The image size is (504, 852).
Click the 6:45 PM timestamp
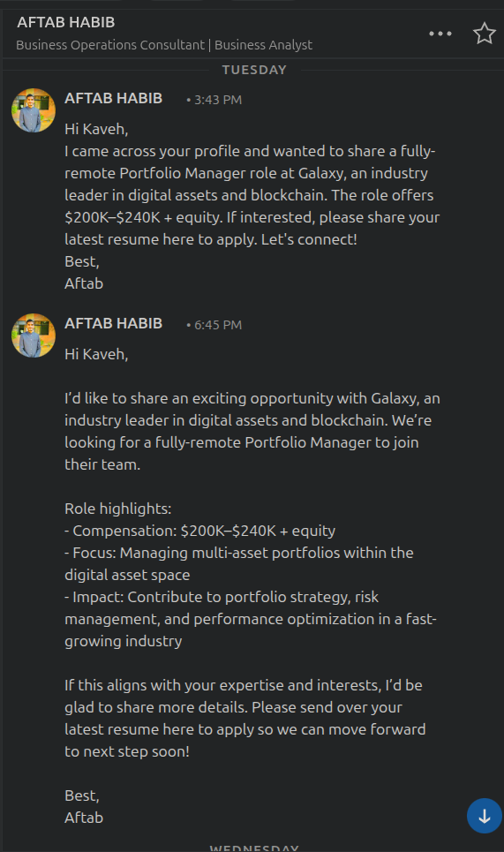tap(214, 325)
